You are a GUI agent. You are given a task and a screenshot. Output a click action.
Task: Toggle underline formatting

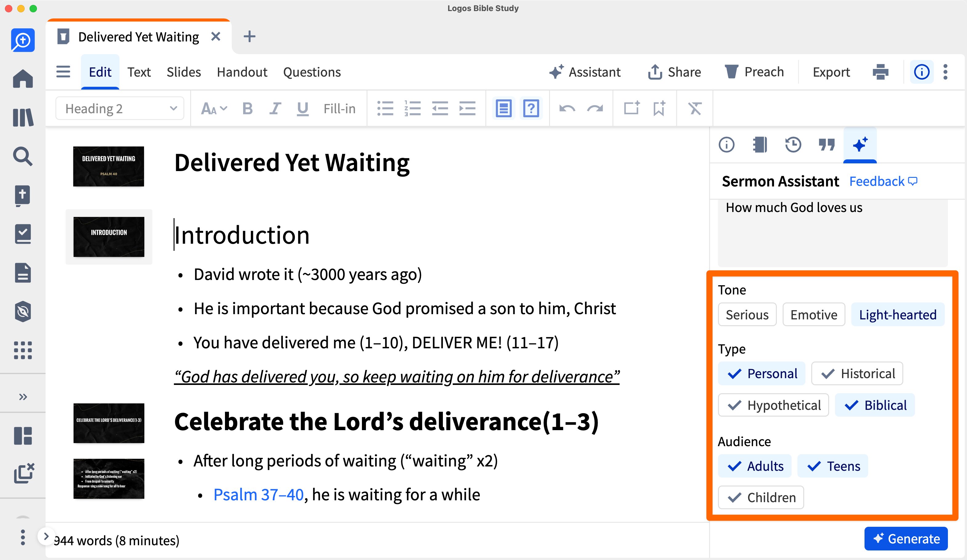click(x=302, y=109)
